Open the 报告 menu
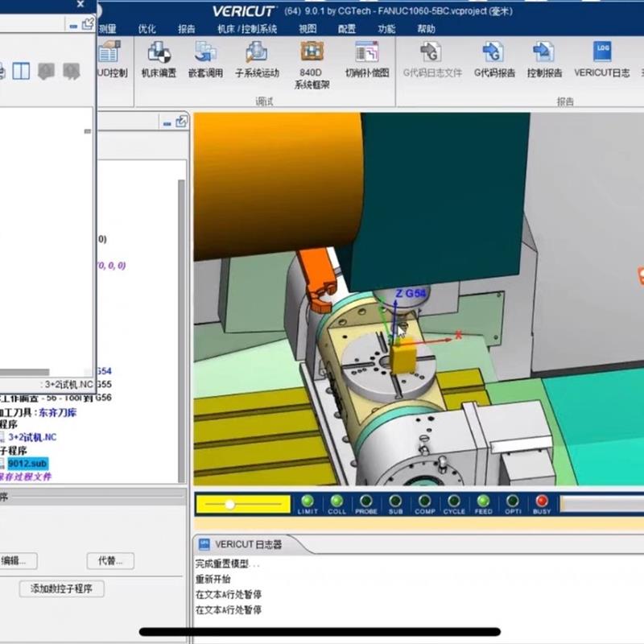This screenshot has height=644, width=644. point(187,29)
